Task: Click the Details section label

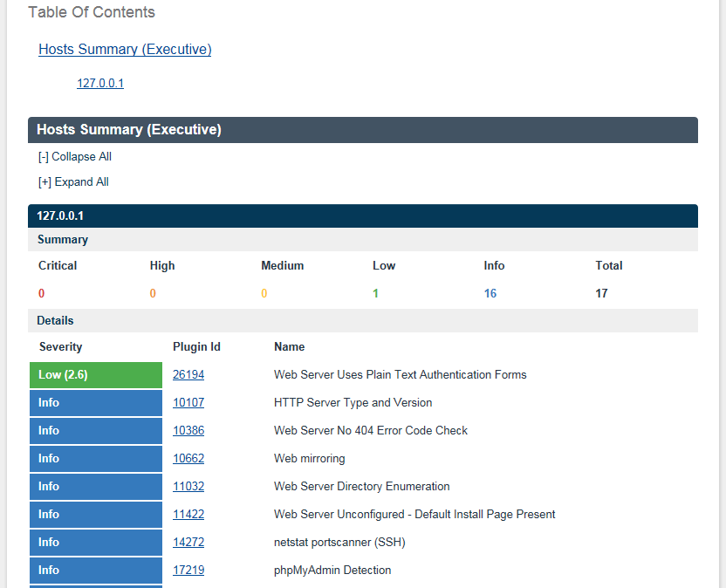Action: pos(55,320)
